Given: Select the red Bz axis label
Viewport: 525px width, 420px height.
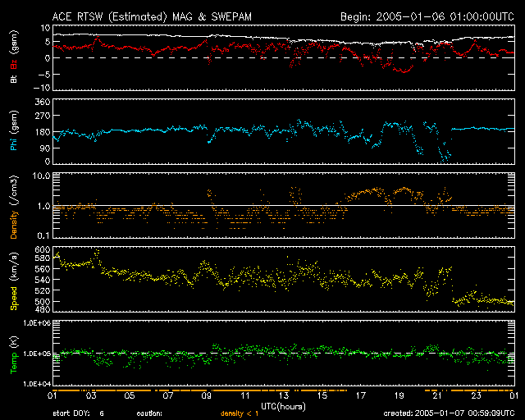Looking at the screenshot, I should click(14, 63).
